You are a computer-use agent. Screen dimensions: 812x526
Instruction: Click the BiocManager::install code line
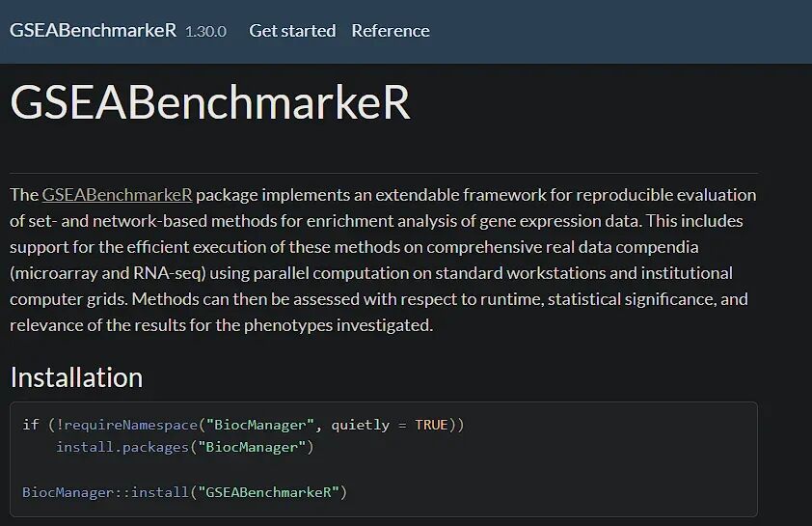(x=184, y=492)
